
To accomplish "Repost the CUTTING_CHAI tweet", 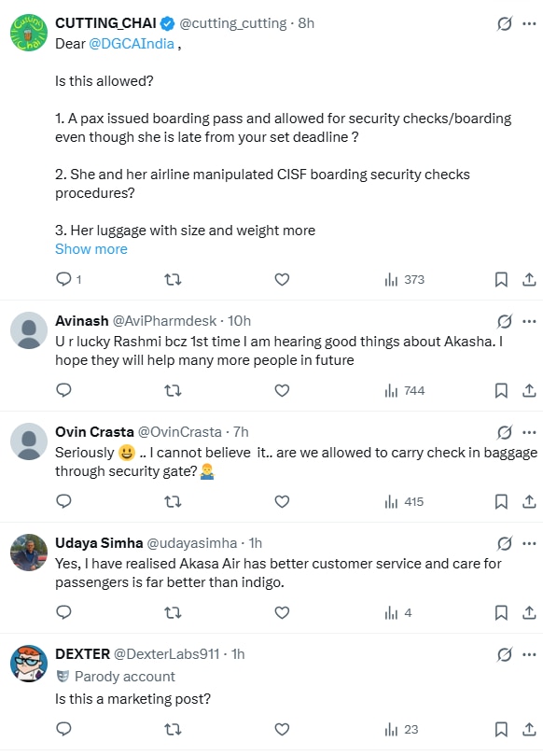I will [x=173, y=279].
